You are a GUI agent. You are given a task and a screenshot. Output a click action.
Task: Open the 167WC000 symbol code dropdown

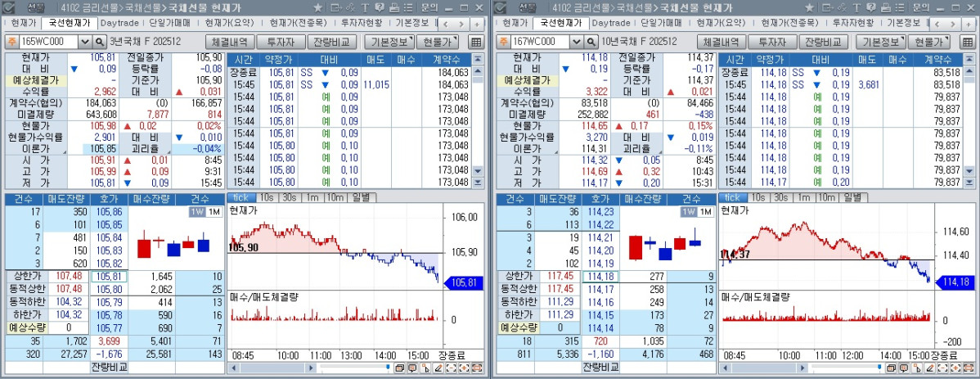(576, 42)
